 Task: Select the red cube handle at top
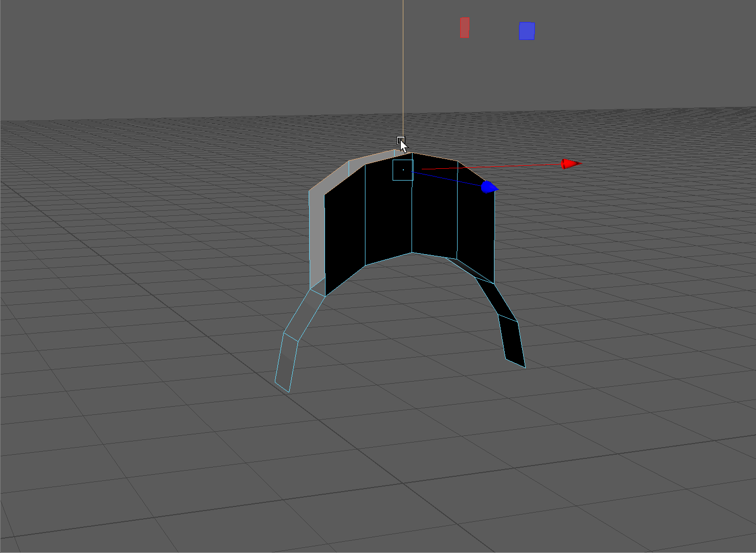pyautogui.click(x=465, y=28)
